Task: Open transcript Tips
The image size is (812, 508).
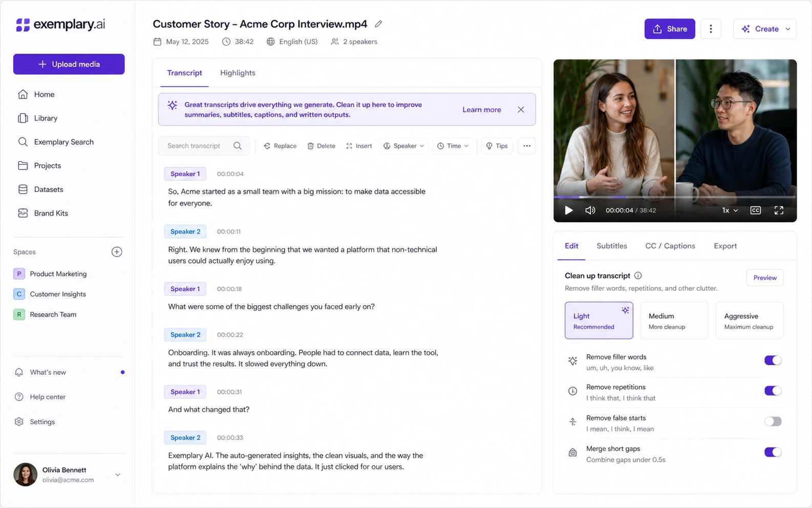Action: click(x=497, y=146)
